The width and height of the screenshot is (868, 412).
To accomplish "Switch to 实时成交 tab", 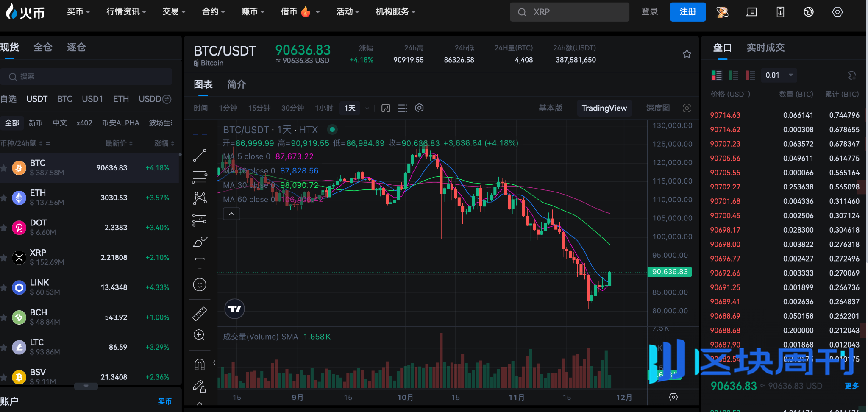I will click(x=765, y=47).
